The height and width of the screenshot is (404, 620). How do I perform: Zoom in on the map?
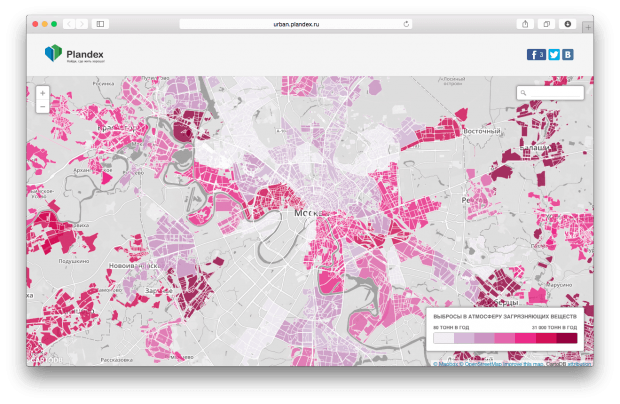pos(42,93)
